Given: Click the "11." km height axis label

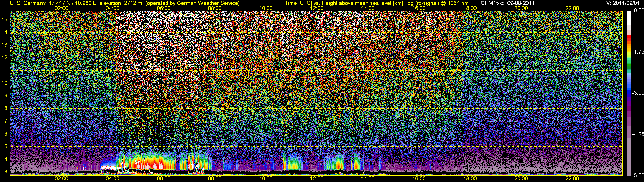Looking at the screenshot, I should pos(5,70).
